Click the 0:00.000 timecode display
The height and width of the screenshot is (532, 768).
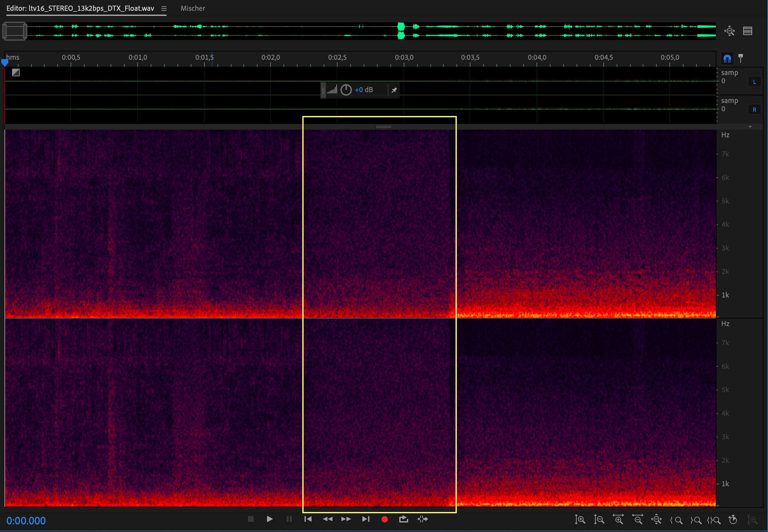tap(26, 521)
